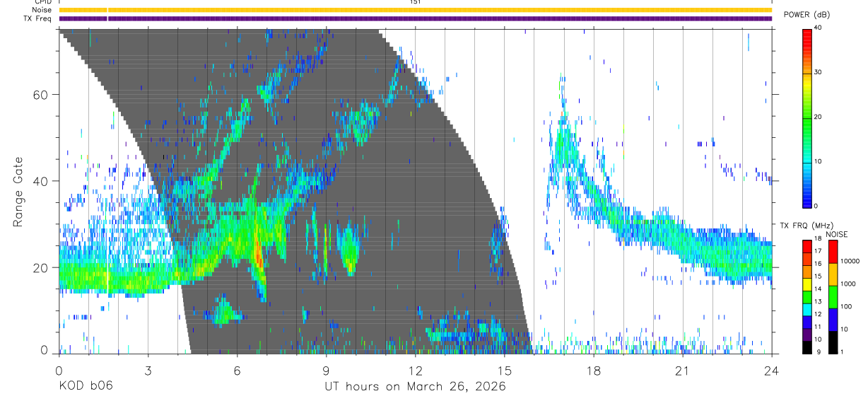
Task: Select the '18' hour tick on the x-axis
Action: pyautogui.click(x=593, y=370)
